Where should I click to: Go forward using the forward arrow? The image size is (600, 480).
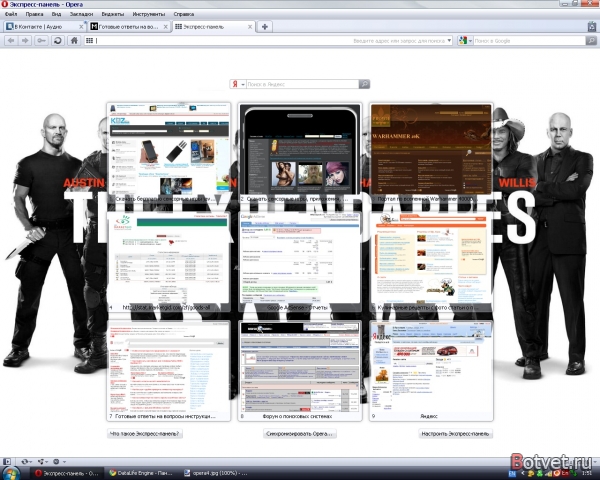tap(25, 41)
